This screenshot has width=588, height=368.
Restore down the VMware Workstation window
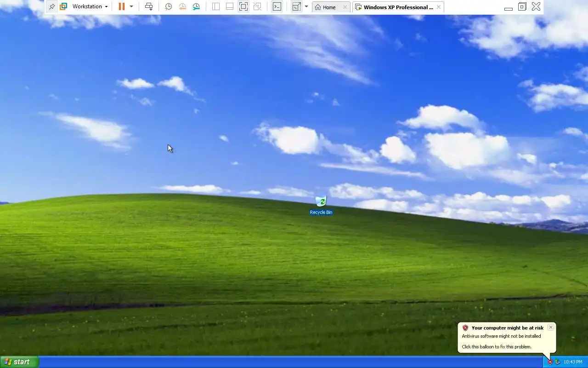522,6
